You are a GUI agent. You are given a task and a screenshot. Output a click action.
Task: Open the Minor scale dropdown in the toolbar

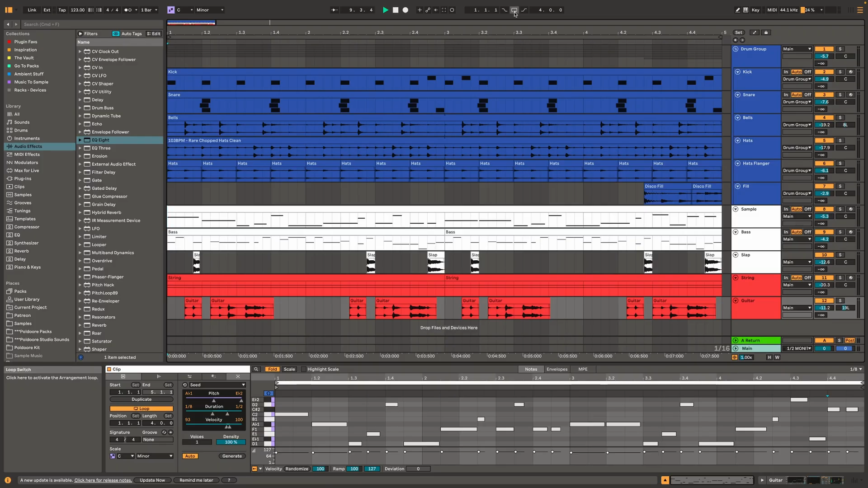coord(209,10)
